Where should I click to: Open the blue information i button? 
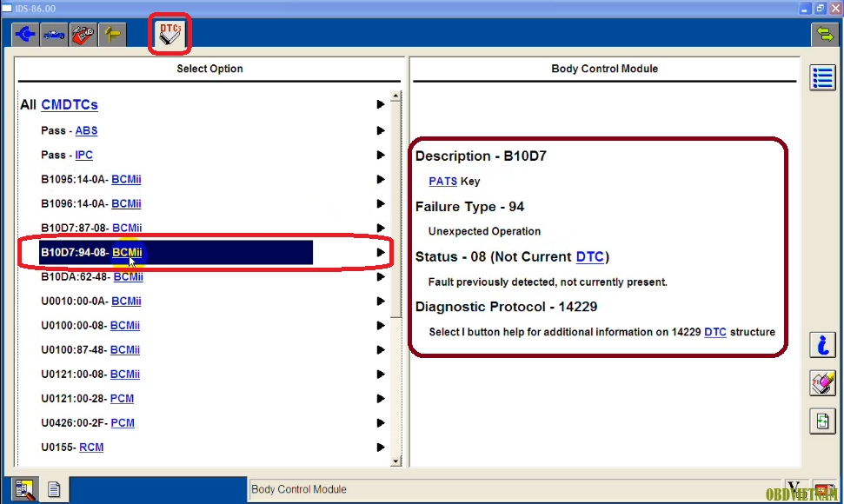[x=822, y=345]
